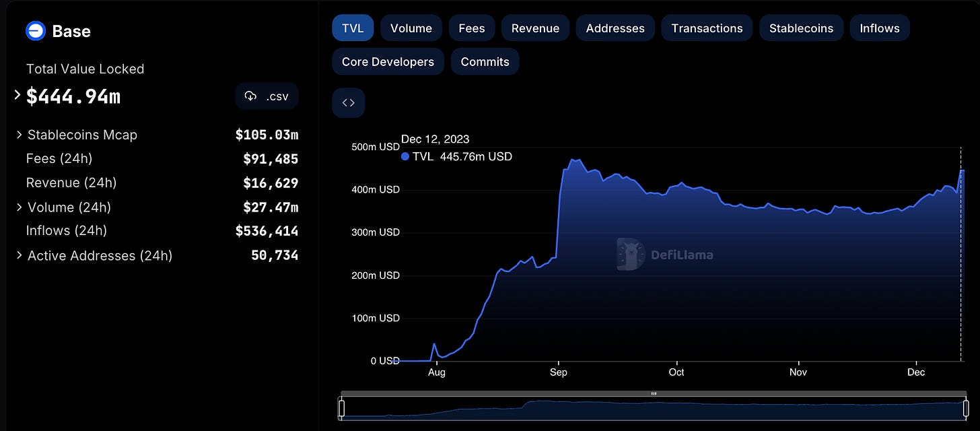Viewport: 980px width, 431px height.
Task: Expand the Volume (24h) row
Action: point(20,207)
